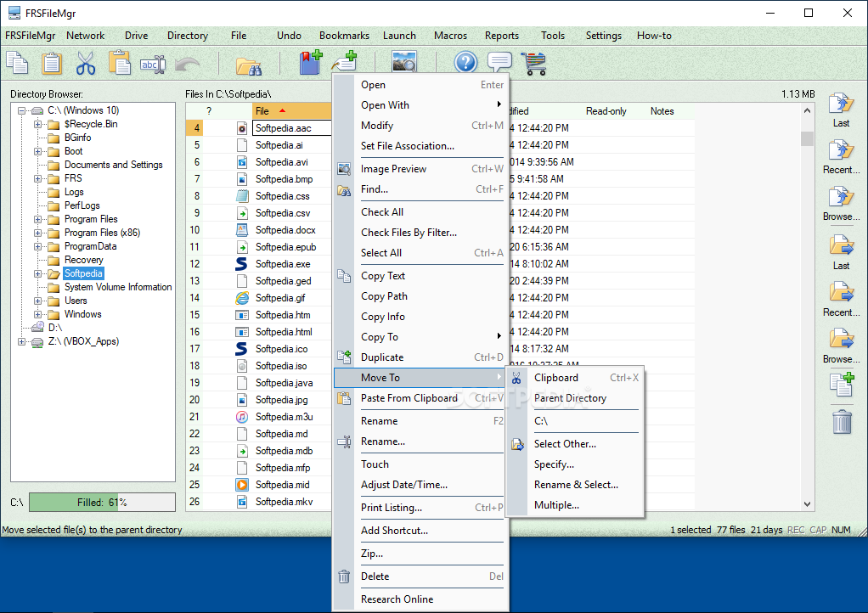This screenshot has height=613, width=868.
Task: Click the ? column header
Action: 209,111
